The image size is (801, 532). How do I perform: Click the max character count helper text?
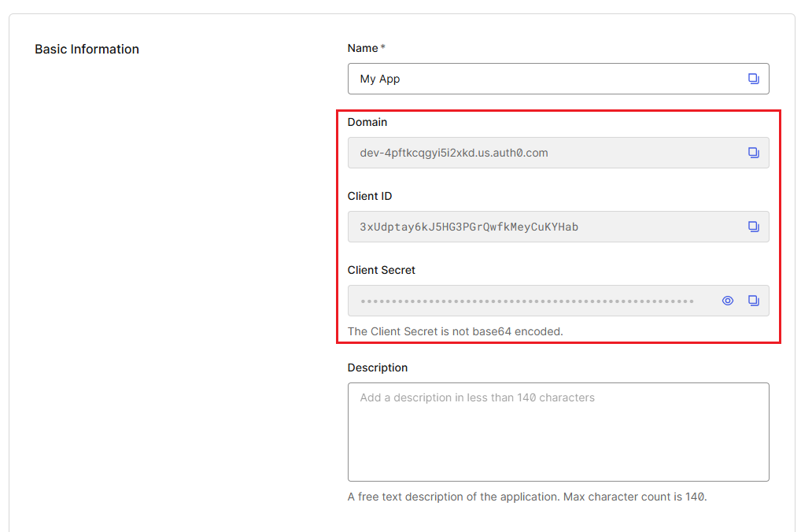coord(527,497)
